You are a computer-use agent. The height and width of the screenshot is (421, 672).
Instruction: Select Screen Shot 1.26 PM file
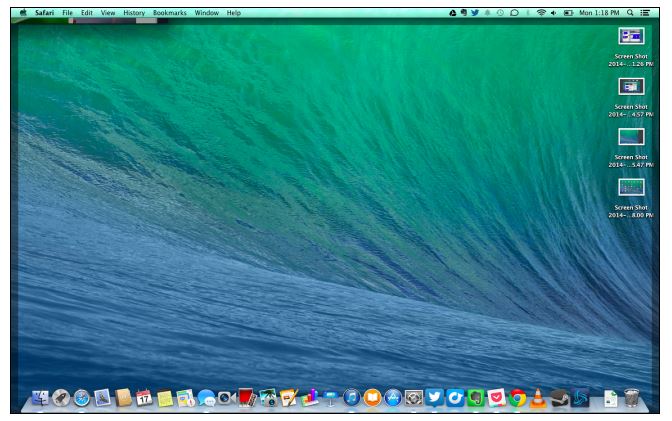[631, 47]
